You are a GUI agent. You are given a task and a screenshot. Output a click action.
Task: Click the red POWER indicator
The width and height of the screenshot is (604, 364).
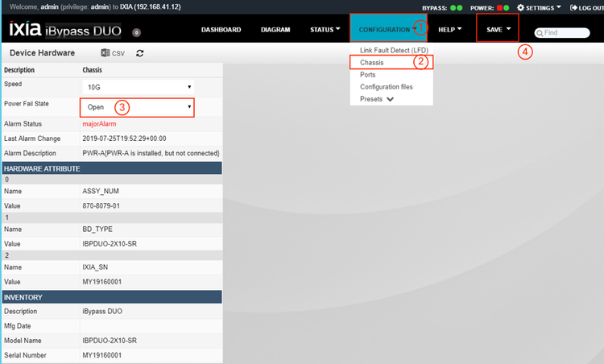[499, 8]
